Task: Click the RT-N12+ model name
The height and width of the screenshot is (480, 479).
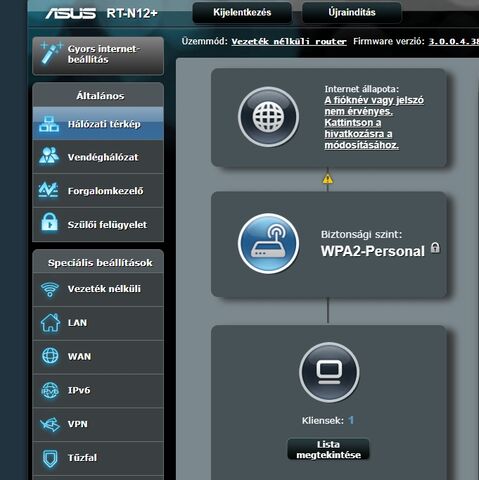Action: (x=132, y=13)
